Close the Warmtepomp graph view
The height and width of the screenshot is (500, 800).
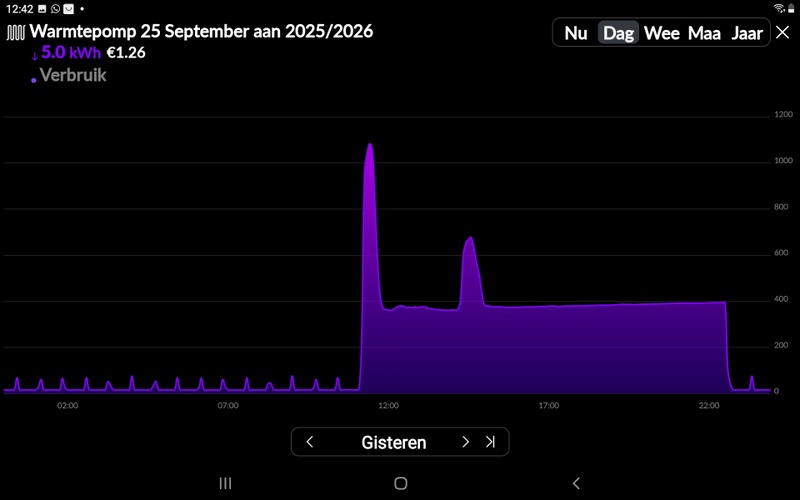(x=783, y=32)
